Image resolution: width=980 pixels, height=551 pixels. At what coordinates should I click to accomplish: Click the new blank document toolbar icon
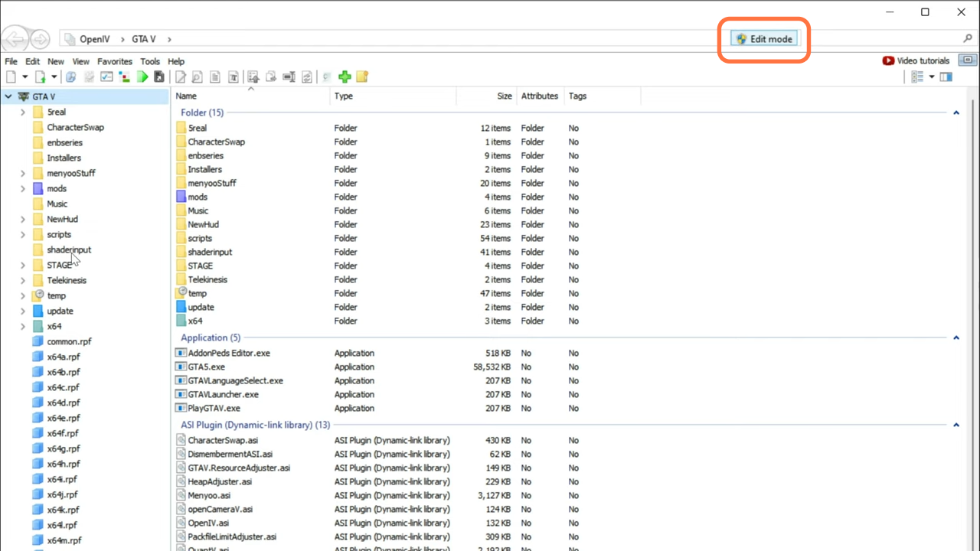(x=11, y=77)
